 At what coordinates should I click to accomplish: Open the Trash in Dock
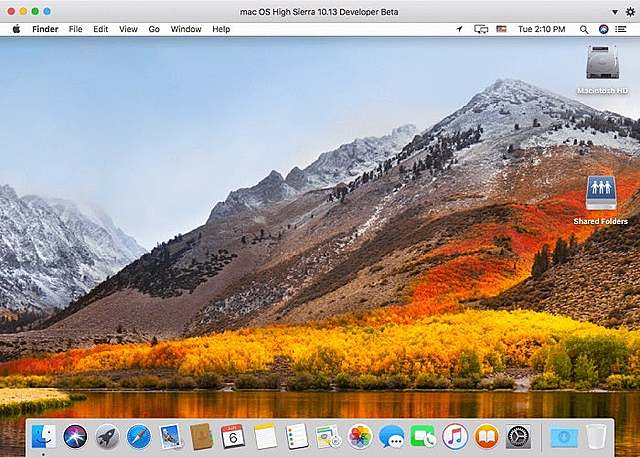pyautogui.click(x=596, y=437)
